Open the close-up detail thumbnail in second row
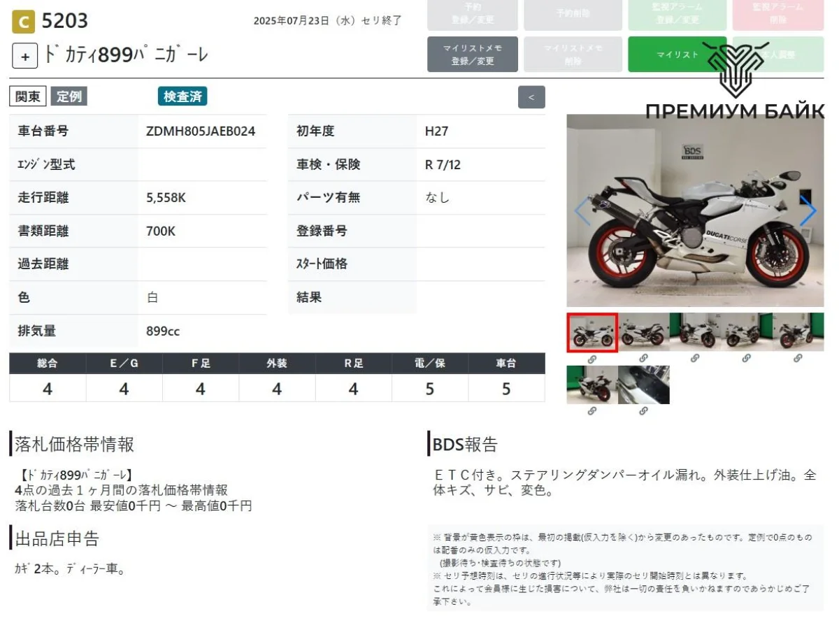839x644 pixels. [643, 385]
